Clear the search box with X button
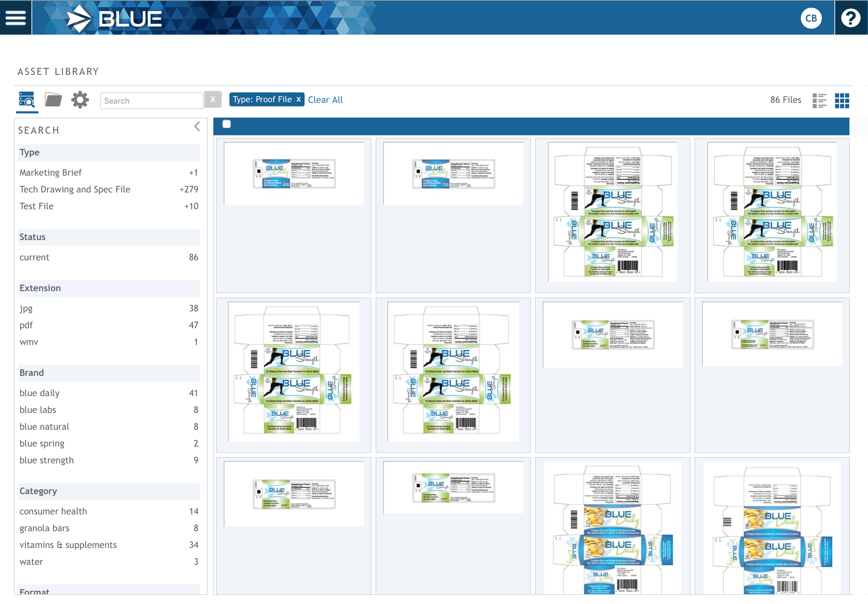The image size is (868, 604). click(x=213, y=99)
